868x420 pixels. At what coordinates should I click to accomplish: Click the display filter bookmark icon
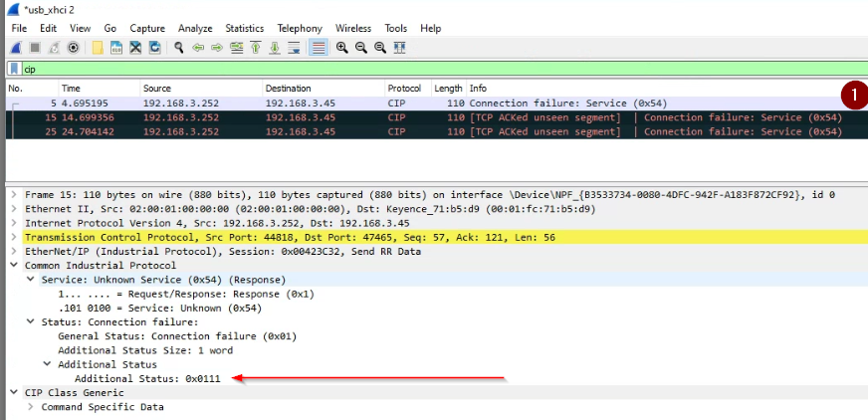pyautogui.click(x=14, y=69)
